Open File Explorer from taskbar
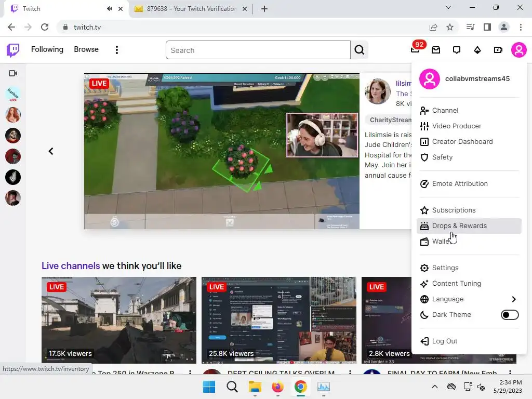 [255, 387]
